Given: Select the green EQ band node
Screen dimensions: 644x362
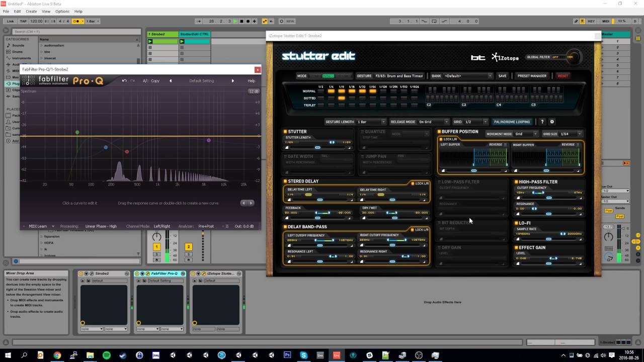Looking at the screenshot, I should pos(77,132).
